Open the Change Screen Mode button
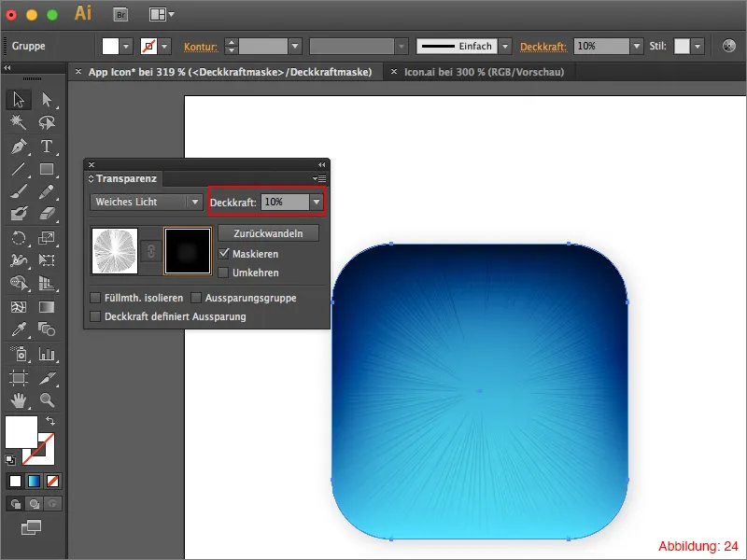This screenshot has width=747, height=560. tap(32, 527)
